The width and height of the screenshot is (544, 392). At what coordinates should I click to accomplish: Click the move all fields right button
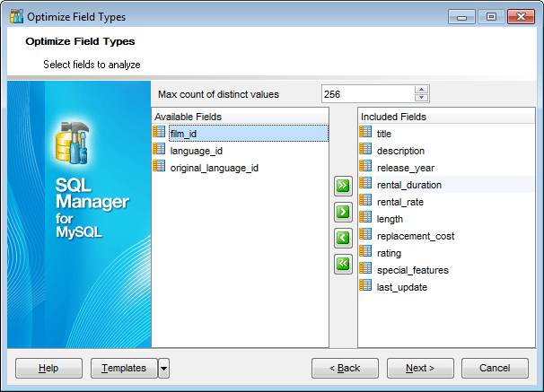343,186
